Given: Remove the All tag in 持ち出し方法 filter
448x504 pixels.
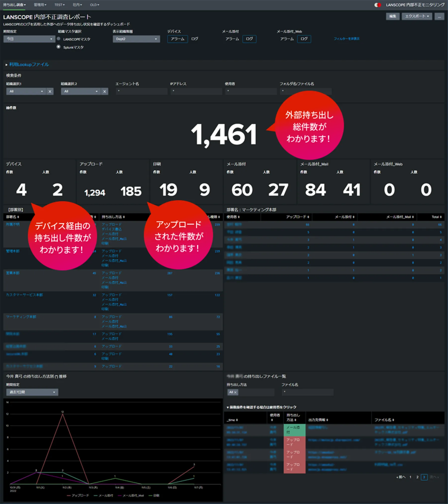Looking at the screenshot, I should [x=235, y=392].
